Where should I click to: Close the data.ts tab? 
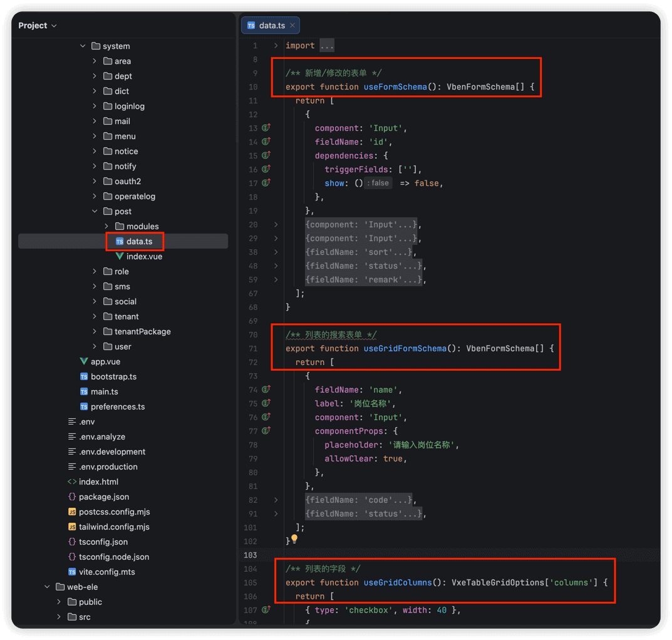[292, 25]
